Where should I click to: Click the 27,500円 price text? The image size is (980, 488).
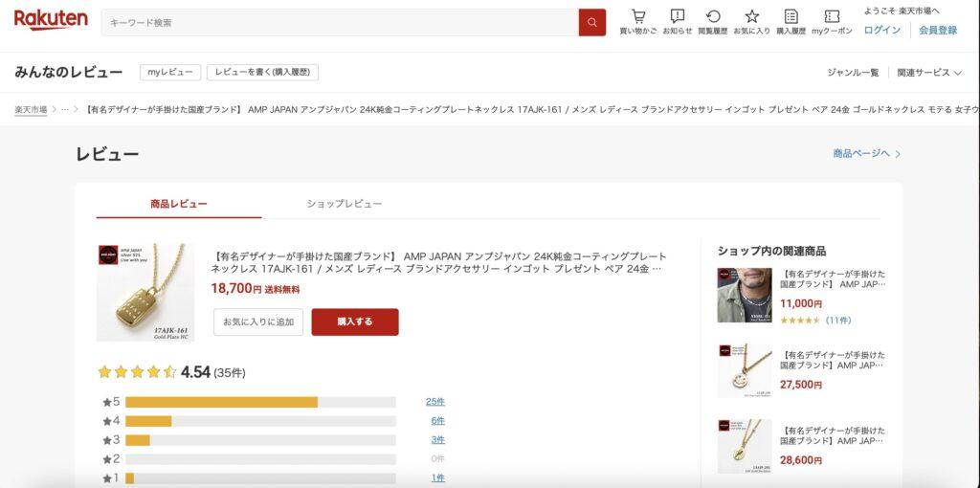801,385
